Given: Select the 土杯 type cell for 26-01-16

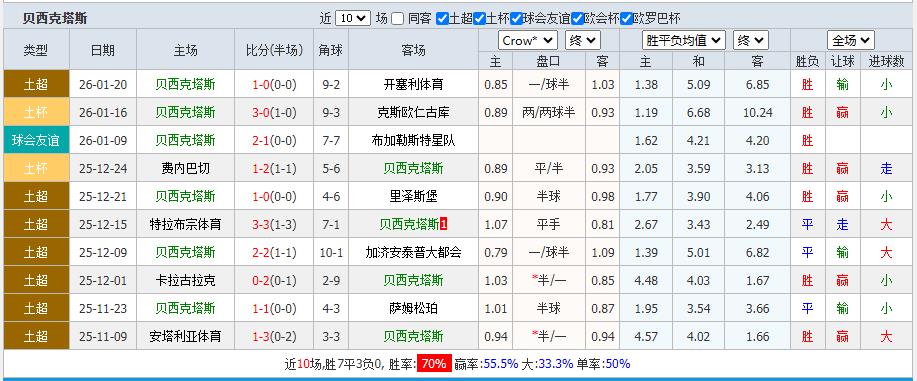Looking at the screenshot, I should tap(36, 112).
